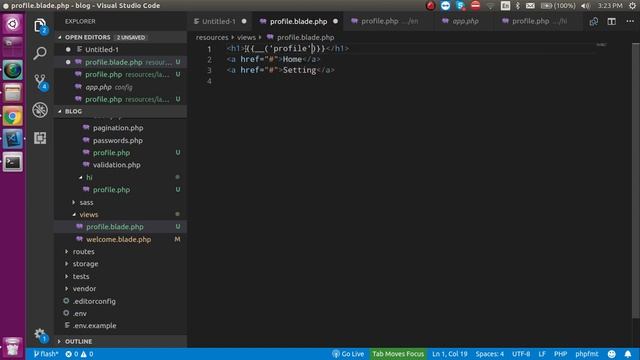640x360 pixels.
Task: Switch to the app.php tab
Action: [x=465, y=21]
